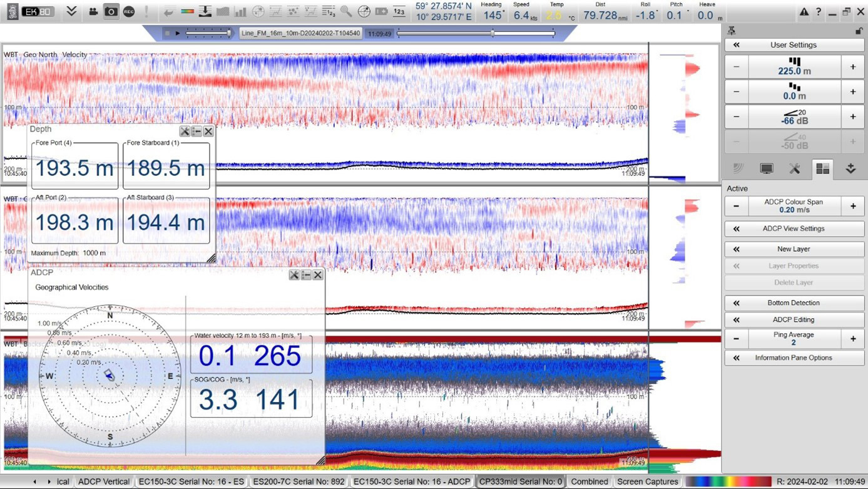
Task: Open the video camera recording icon
Action: [x=93, y=11]
